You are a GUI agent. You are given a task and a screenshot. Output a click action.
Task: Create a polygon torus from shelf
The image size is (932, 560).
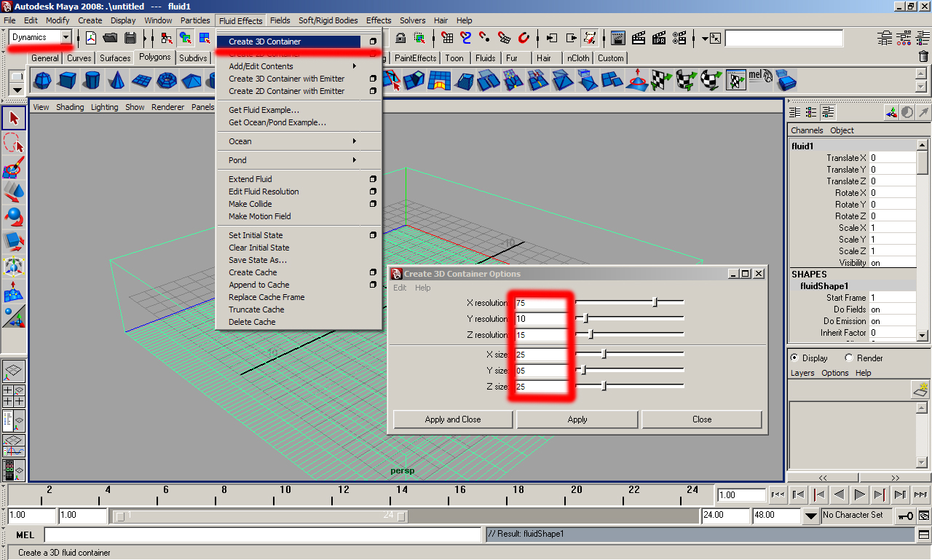[x=167, y=80]
